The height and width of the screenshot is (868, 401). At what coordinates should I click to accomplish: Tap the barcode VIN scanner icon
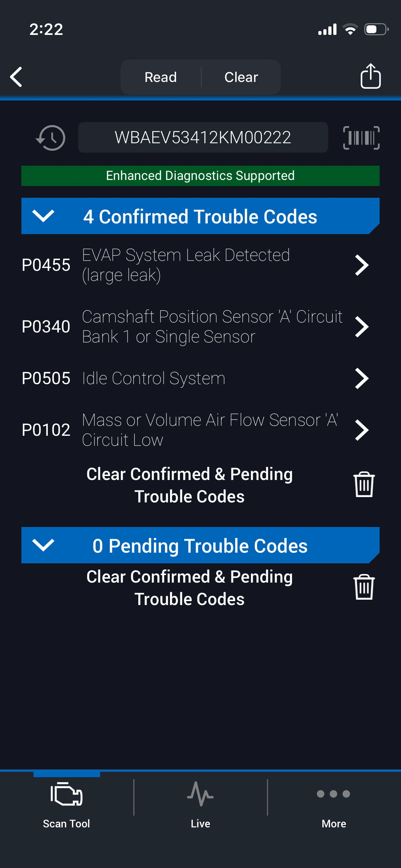pyautogui.click(x=361, y=138)
